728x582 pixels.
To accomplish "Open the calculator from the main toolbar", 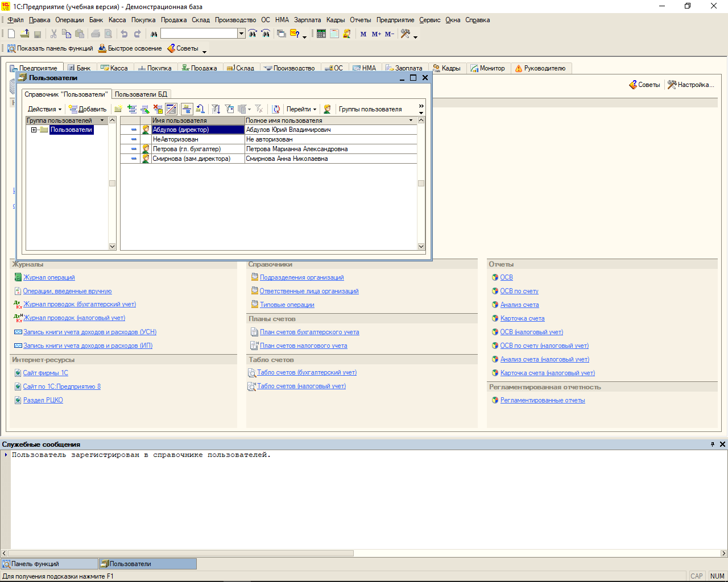I will 321,34.
